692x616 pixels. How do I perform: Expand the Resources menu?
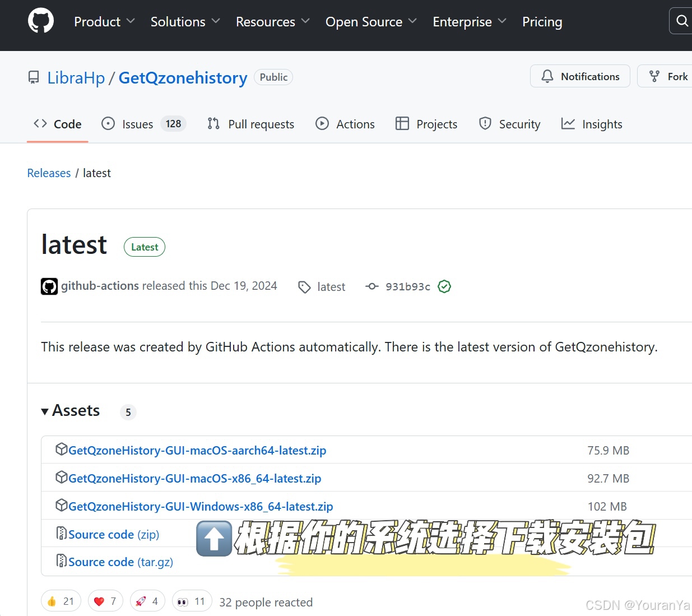pos(272,22)
